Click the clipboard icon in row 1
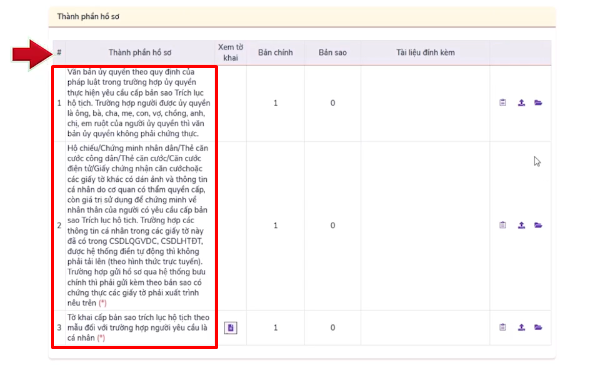This screenshot has width=592, height=370. click(503, 103)
